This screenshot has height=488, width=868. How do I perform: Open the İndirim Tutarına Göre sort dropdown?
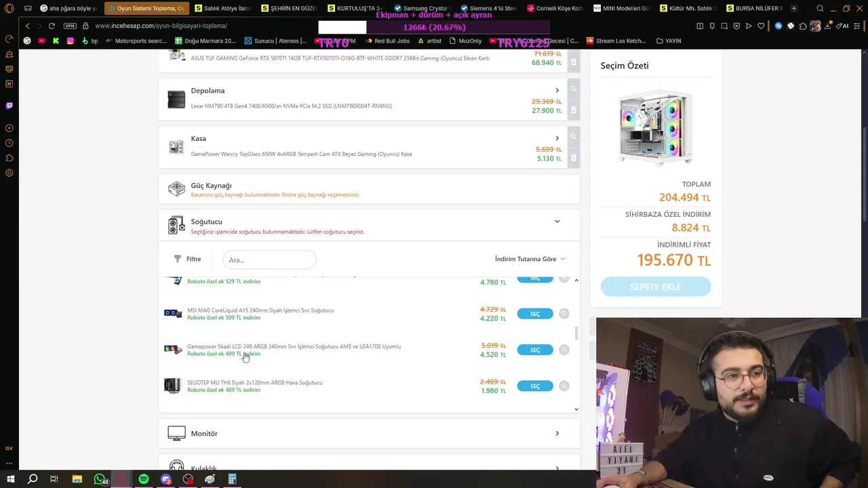(x=530, y=259)
